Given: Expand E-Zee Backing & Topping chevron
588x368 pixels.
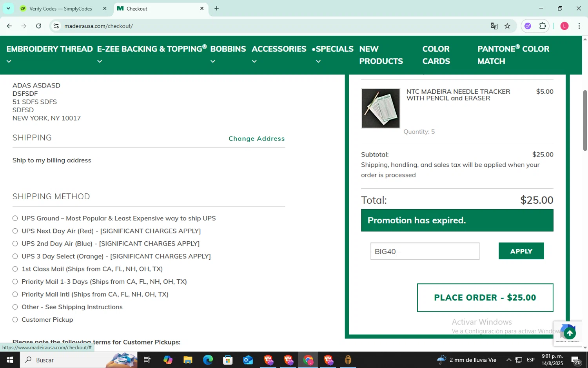Looking at the screenshot, I should 100,62.
